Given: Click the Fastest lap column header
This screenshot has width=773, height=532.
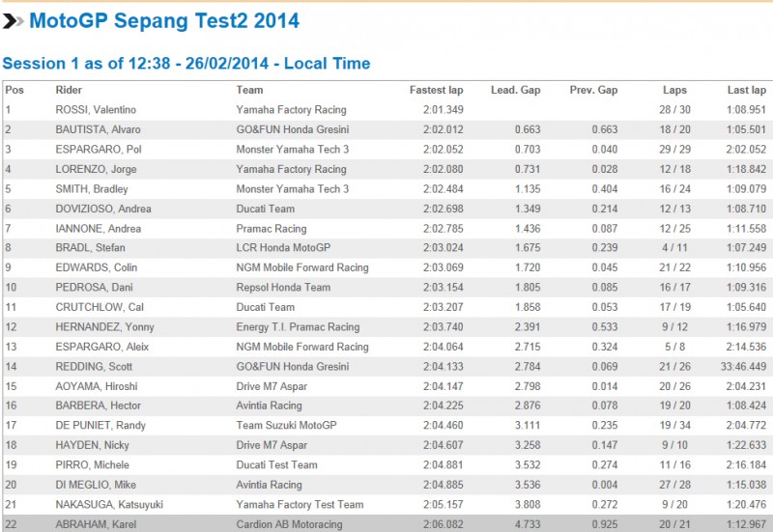Looking at the screenshot, I should coord(436,90).
